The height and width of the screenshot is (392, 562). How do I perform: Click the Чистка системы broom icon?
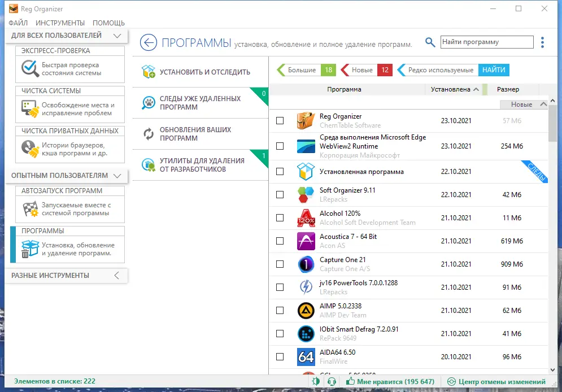[30, 108]
